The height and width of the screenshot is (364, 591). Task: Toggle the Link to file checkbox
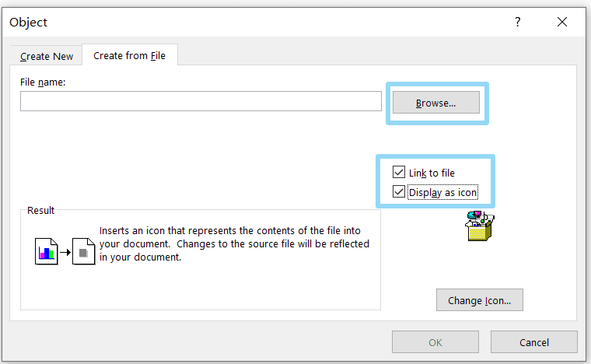tap(399, 172)
